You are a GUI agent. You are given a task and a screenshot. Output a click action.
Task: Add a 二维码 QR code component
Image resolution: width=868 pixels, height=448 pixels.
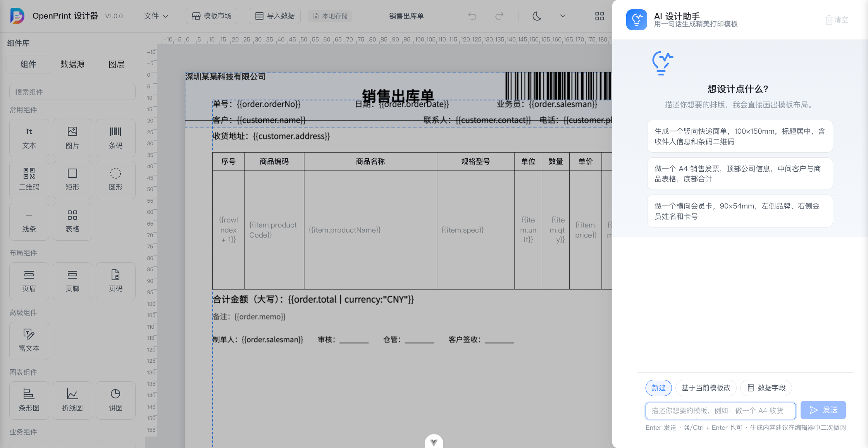29,180
